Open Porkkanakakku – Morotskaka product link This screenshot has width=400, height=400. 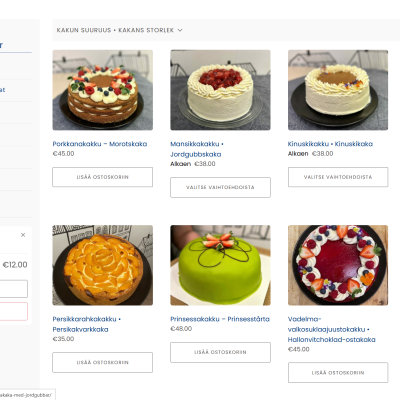100,144
